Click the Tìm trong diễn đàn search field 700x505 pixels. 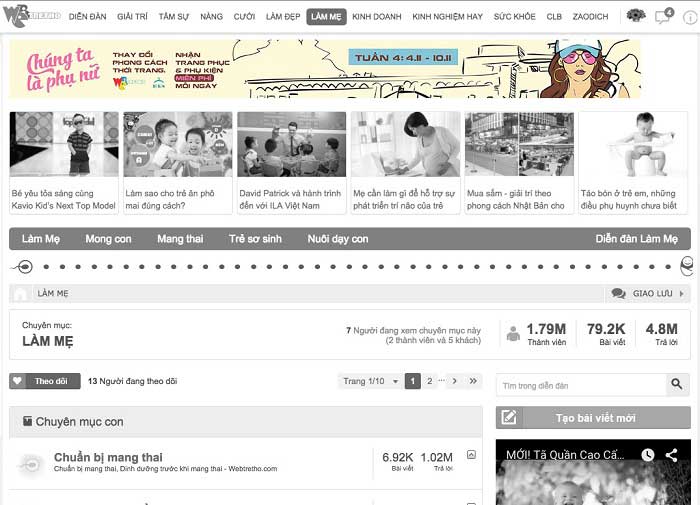click(x=581, y=385)
